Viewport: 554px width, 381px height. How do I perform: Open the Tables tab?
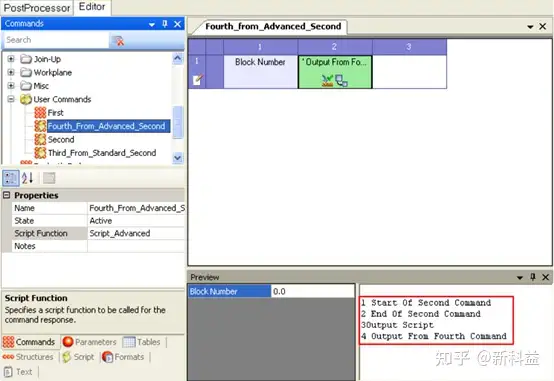pyautogui.click(x=142, y=342)
